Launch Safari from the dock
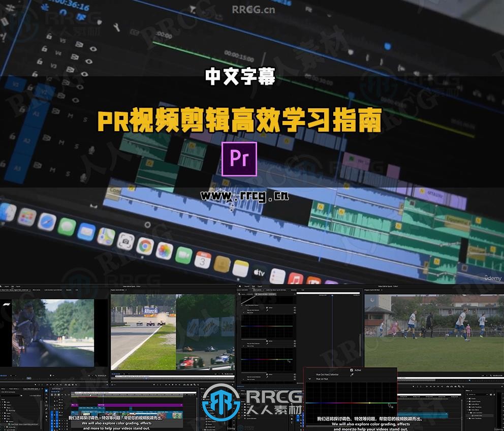This screenshot has height=431, width=504. click(47, 222)
